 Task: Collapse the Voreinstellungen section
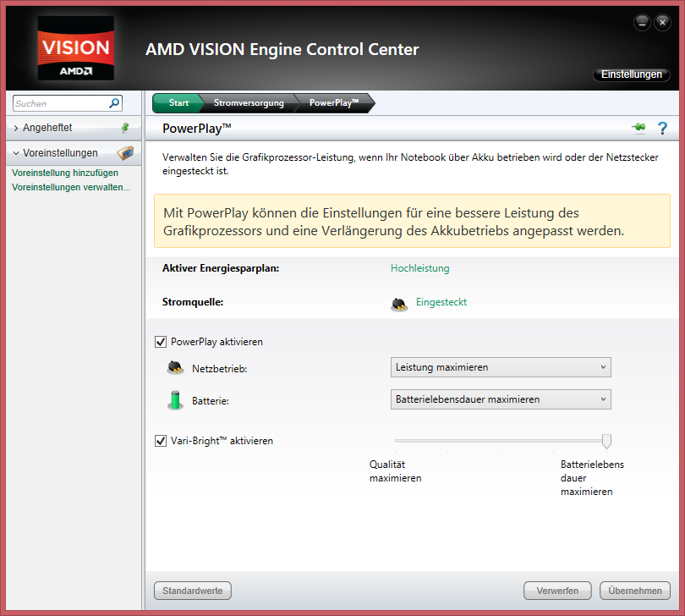16,153
